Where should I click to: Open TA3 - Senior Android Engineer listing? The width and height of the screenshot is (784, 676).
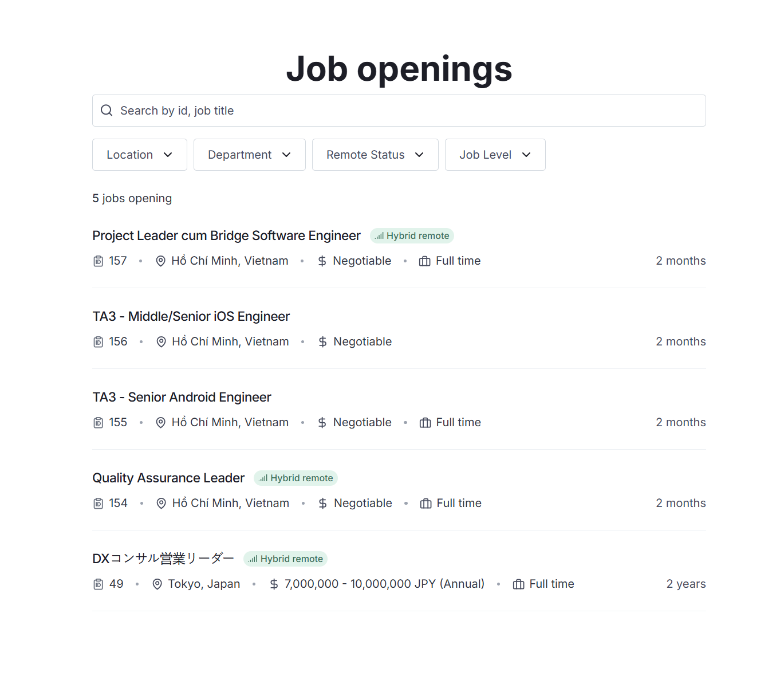coord(182,398)
